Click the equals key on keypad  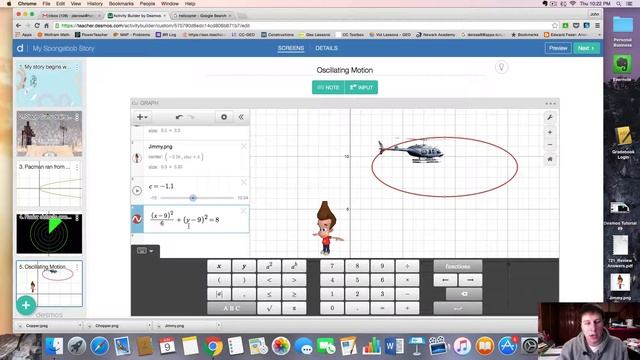tap(382, 308)
